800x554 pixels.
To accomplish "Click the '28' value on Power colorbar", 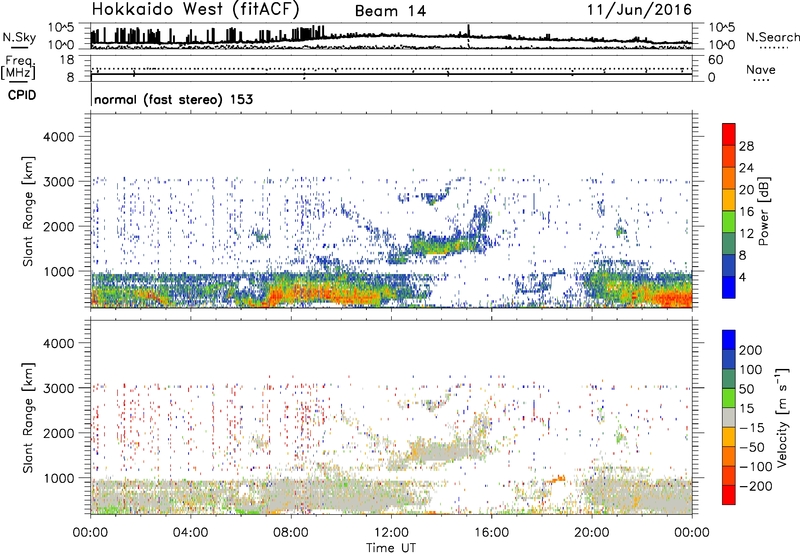I will [746, 146].
